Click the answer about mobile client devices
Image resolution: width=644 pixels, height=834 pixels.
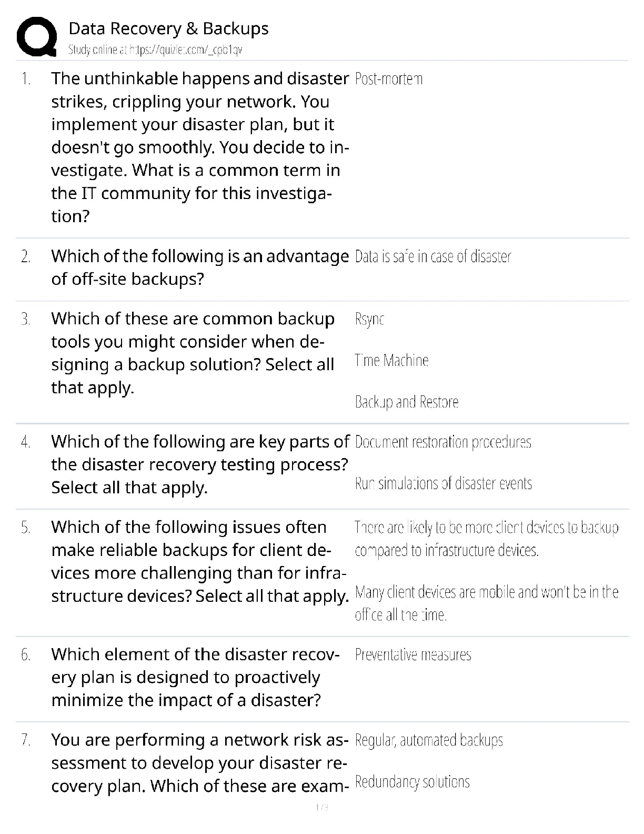click(486, 603)
